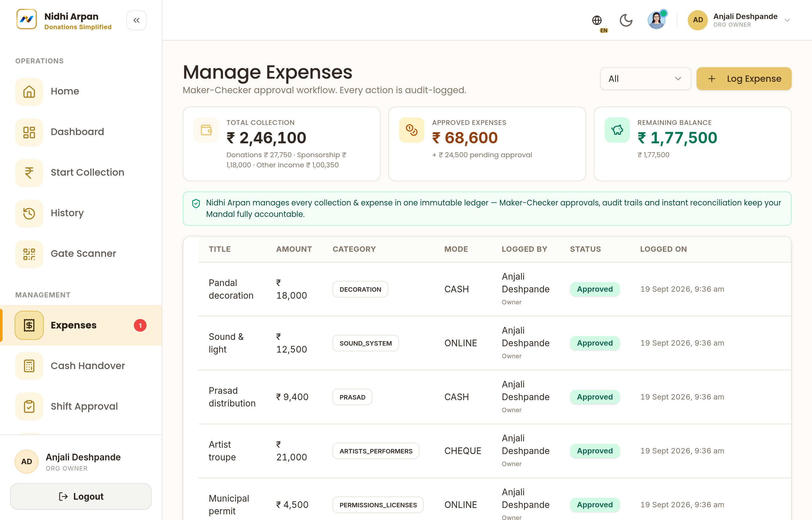Go to Home in the sidebar
The height and width of the screenshot is (520, 812).
pos(81,92)
